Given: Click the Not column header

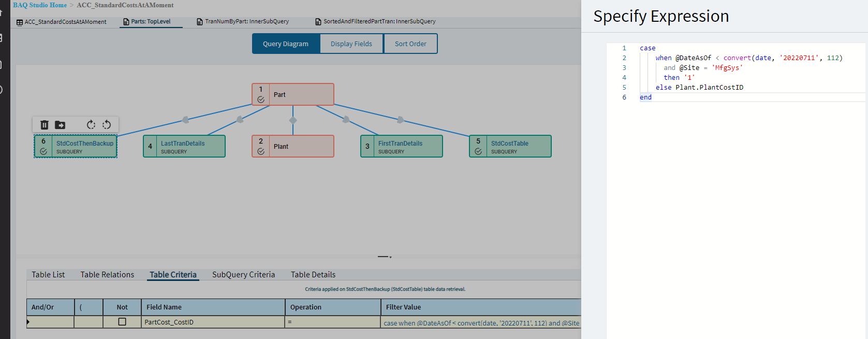Looking at the screenshot, I should click(122, 307).
